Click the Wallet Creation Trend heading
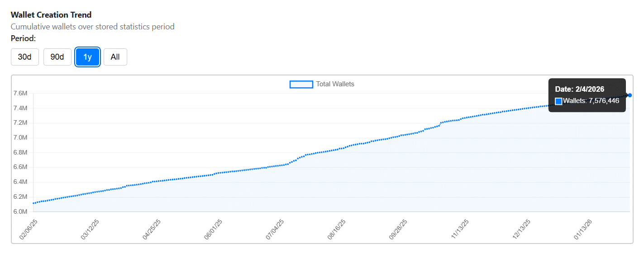Screen dimensions: 644x253 coord(51,15)
